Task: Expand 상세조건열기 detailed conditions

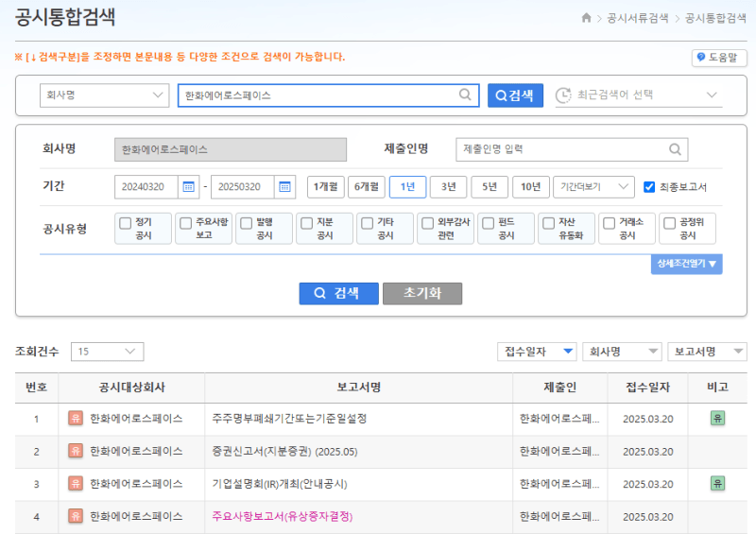Action: coord(687,264)
